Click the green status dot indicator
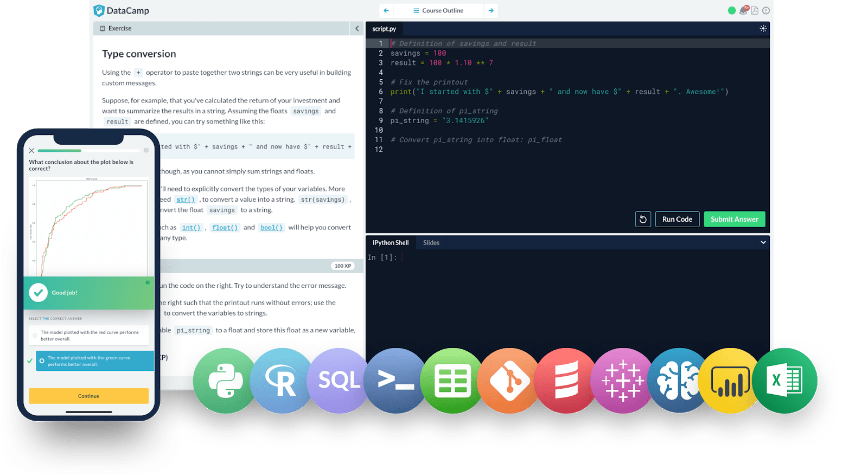 (x=731, y=10)
